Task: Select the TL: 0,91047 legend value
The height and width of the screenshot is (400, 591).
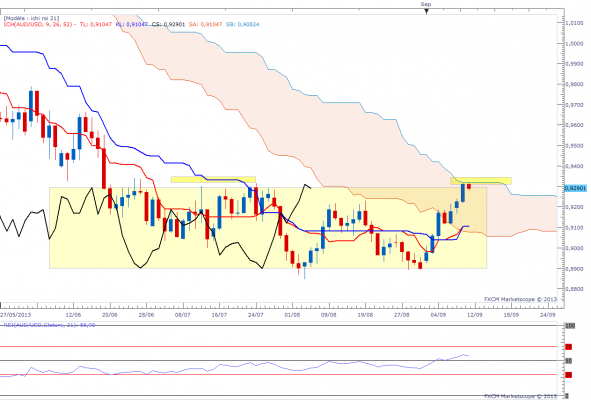Action: (x=95, y=24)
